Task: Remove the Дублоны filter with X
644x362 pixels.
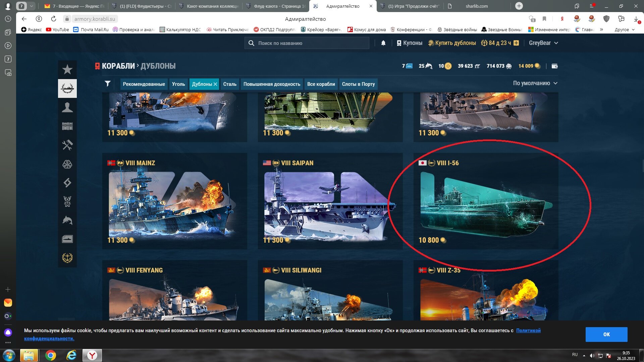Action: [215, 84]
